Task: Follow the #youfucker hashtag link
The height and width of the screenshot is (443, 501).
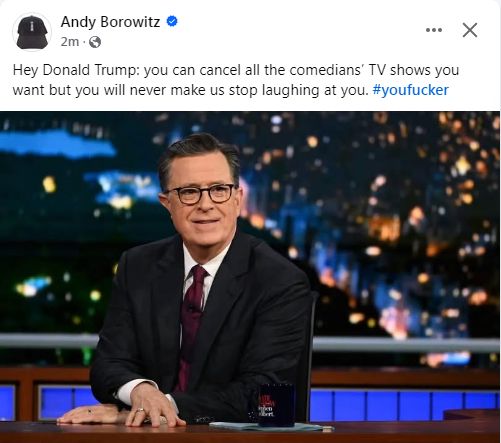Action: [x=411, y=90]
